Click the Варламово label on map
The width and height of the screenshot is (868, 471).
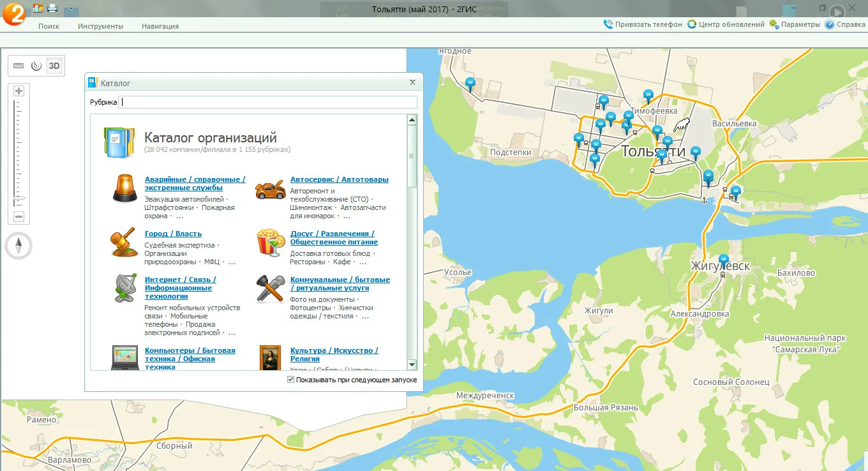(70, 460)
